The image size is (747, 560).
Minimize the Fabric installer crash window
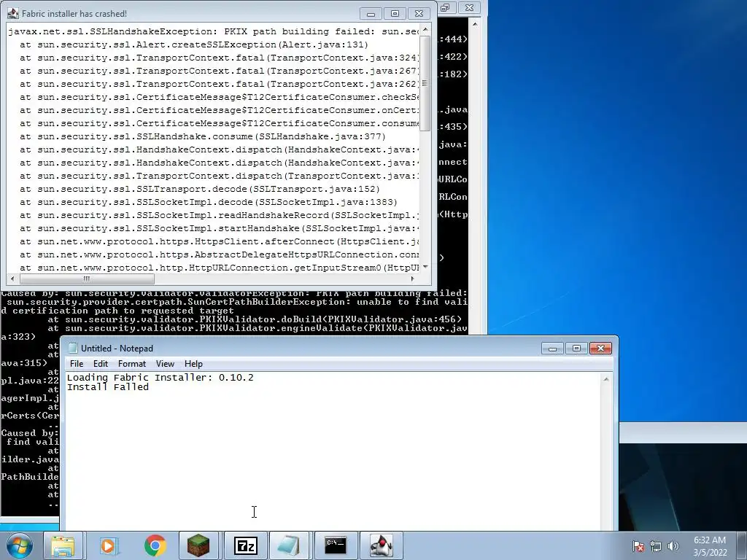371,14
